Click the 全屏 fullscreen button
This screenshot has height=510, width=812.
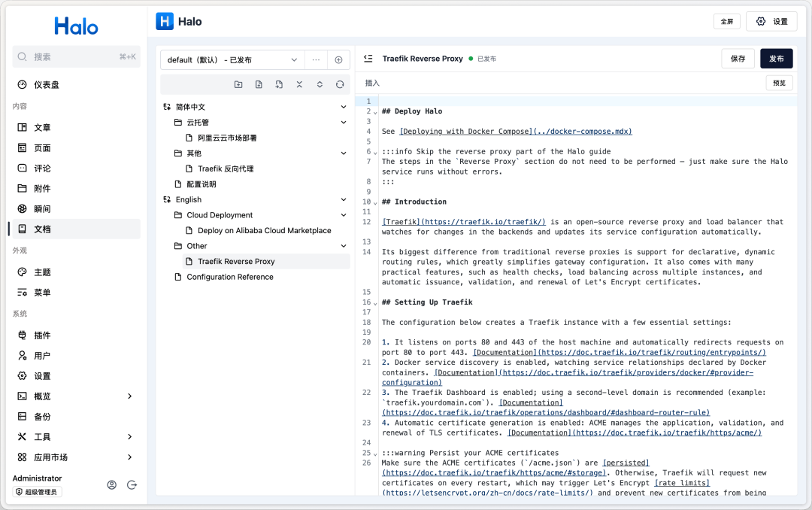pyautogui.click(x=726, y=21)
